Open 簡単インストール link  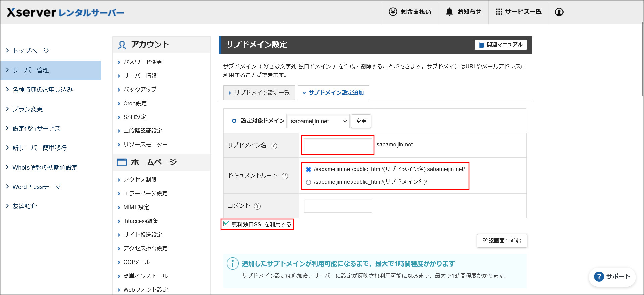click(x=145, y=276)
